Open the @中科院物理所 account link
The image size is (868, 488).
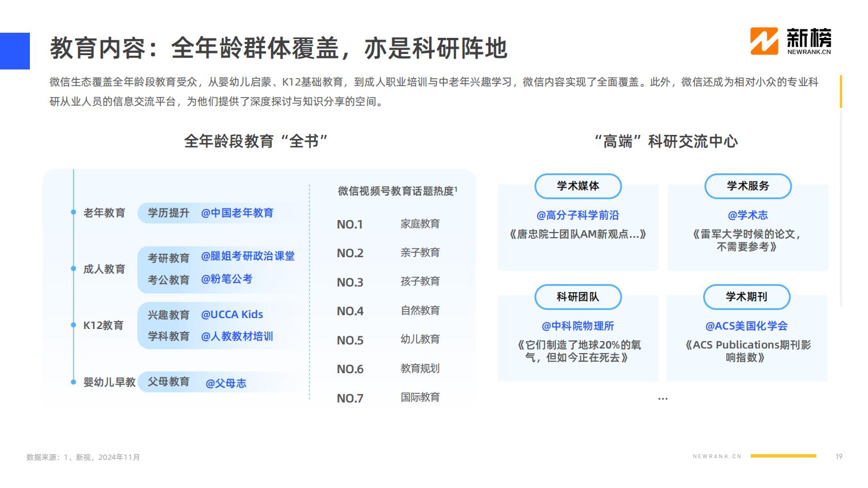point(578,326)
